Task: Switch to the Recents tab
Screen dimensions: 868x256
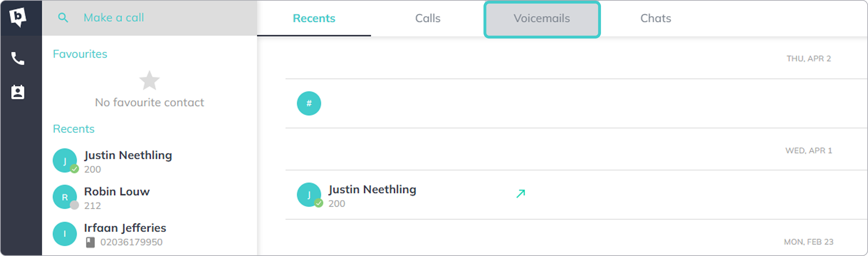Action: click(314, 18)
